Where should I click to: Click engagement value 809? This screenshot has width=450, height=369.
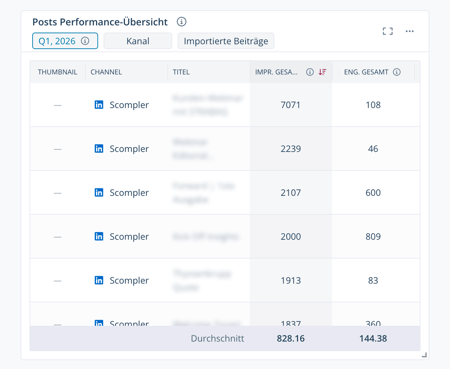373,237
